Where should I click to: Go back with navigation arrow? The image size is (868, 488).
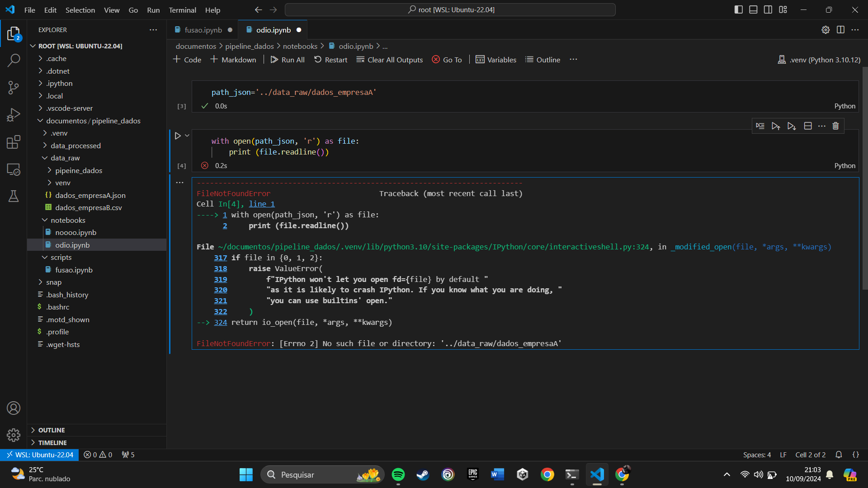(258, 10)
